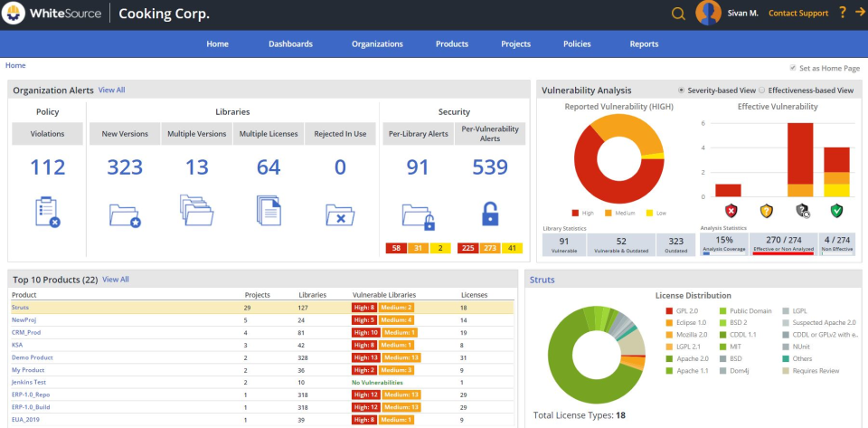The width and height of the screenshot is (868, 428).
Task: Click the Per-Vulnerability Alerts padlock icon
Action: click(x=490, y=214)
